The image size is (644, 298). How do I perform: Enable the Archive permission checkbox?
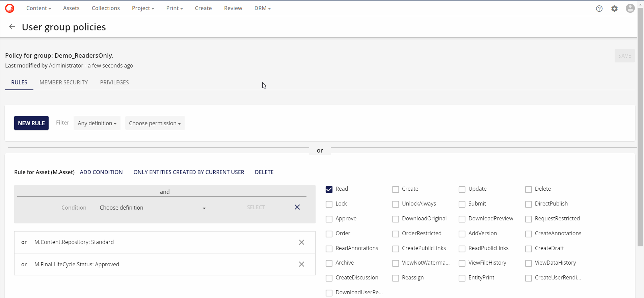(x=329, y=263)
